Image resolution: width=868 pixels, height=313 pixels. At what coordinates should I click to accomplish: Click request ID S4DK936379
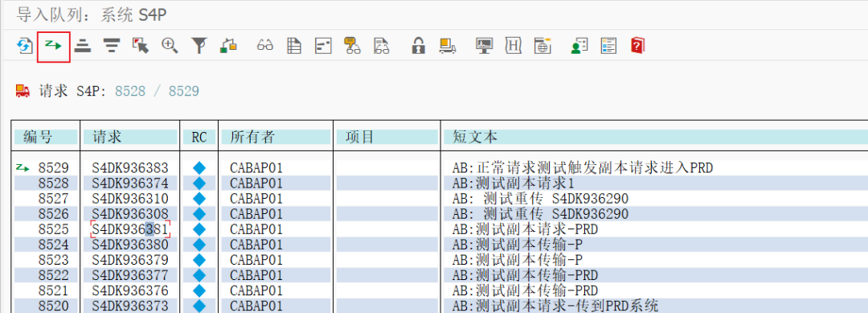point(130,260)
